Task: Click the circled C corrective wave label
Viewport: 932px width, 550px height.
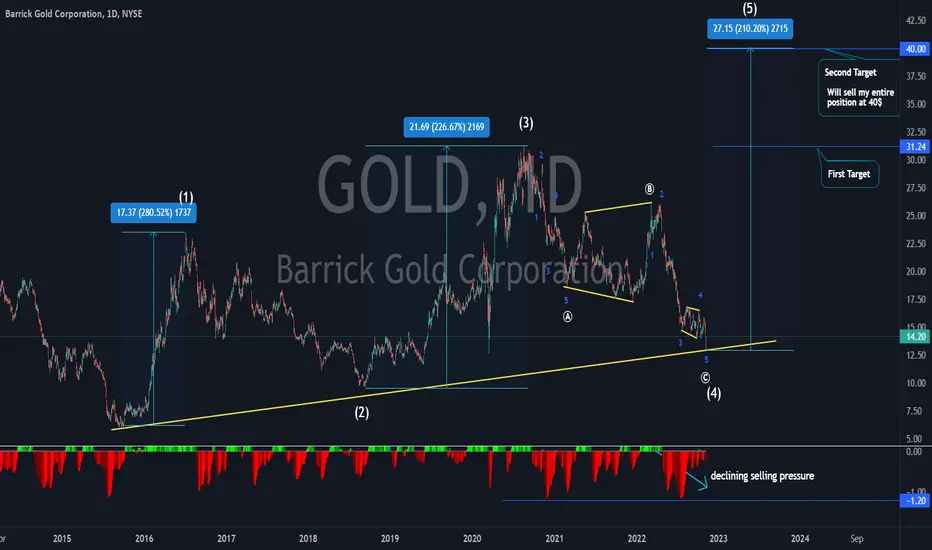Action: pyautogui.click(x=705, y=378)
